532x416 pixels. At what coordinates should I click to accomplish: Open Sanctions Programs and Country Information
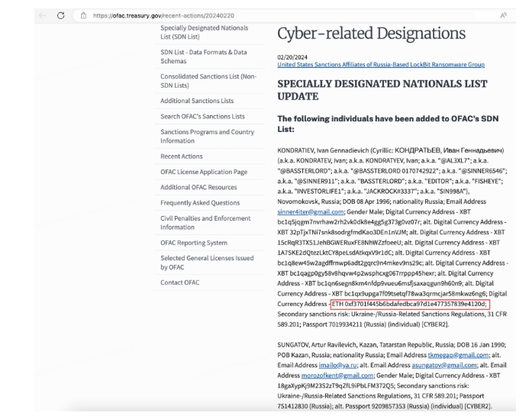(207, 137)
